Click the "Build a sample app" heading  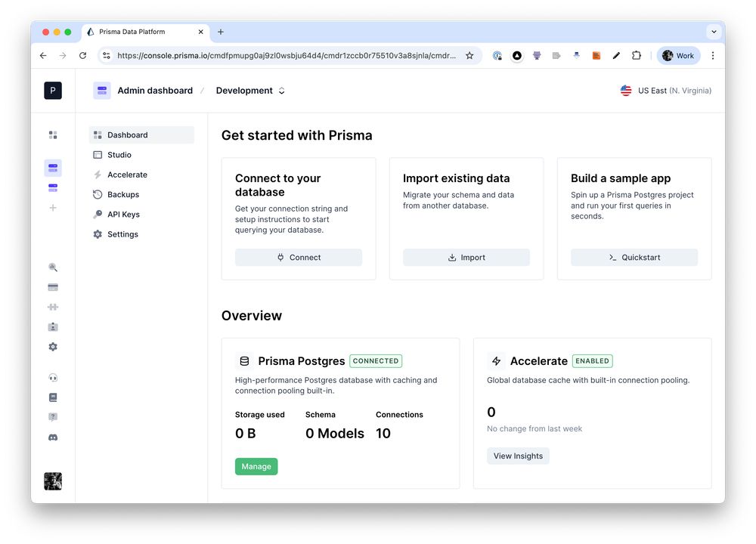(621, 178)
